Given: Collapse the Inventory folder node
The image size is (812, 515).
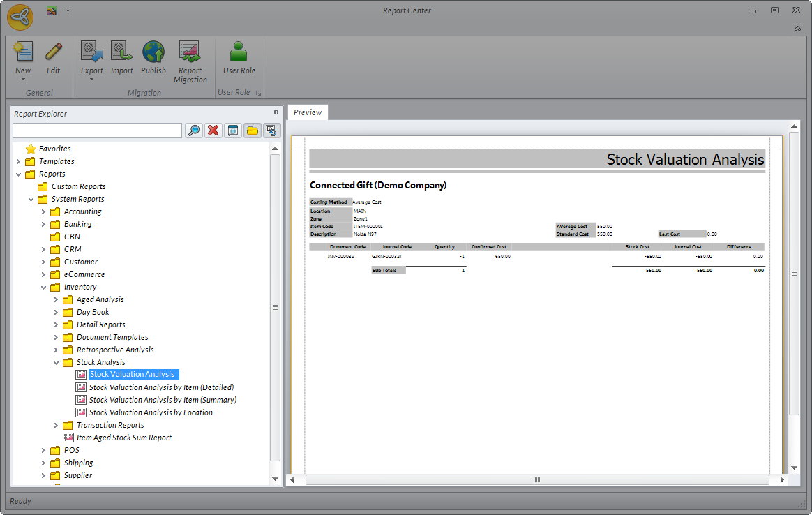Looking at the screenshot, I should (44, 287).
